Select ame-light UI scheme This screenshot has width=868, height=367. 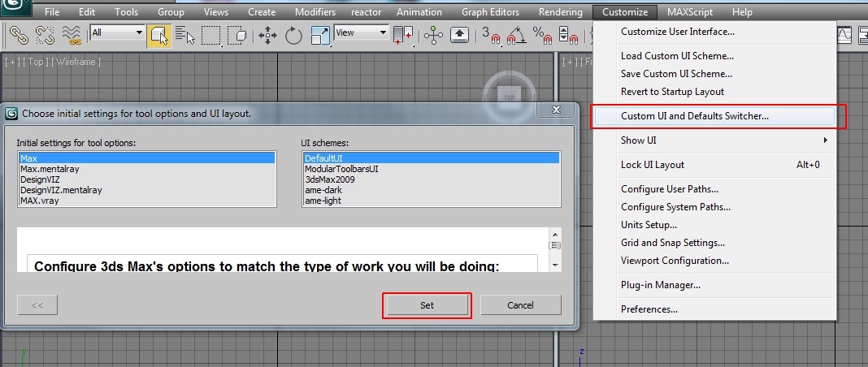[432, 201]
